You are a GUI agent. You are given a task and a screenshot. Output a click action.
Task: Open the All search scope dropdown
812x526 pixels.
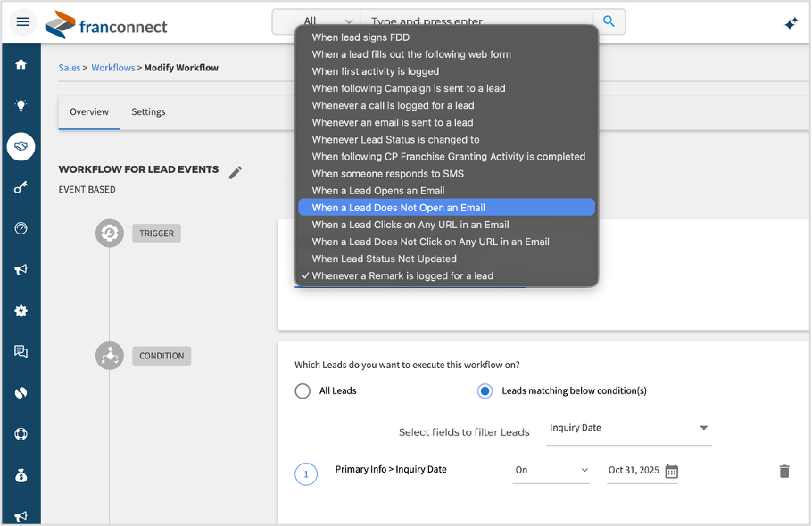pyautogui.click(x=317, y=21)
